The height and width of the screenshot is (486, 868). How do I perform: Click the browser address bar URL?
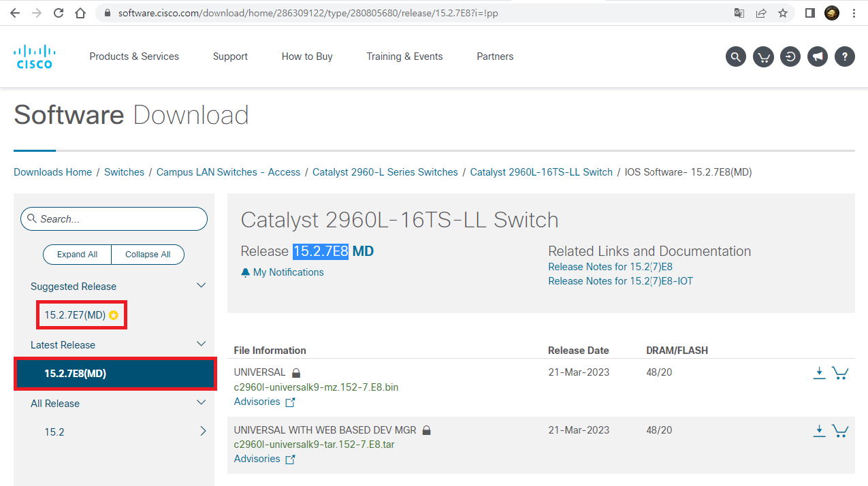pos(308,13)
